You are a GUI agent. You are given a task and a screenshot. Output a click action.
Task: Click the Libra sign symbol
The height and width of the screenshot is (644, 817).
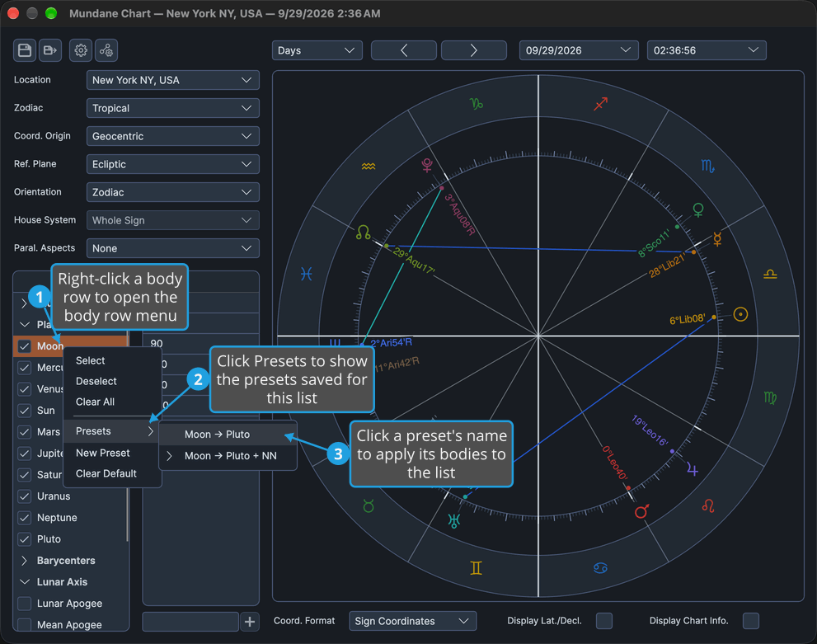click(x=770, y=274)
